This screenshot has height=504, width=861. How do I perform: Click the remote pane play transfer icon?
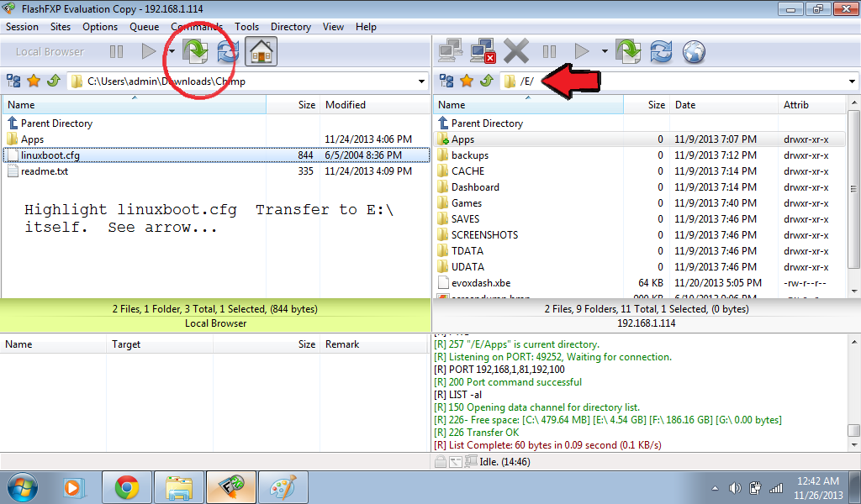(582, 51)
